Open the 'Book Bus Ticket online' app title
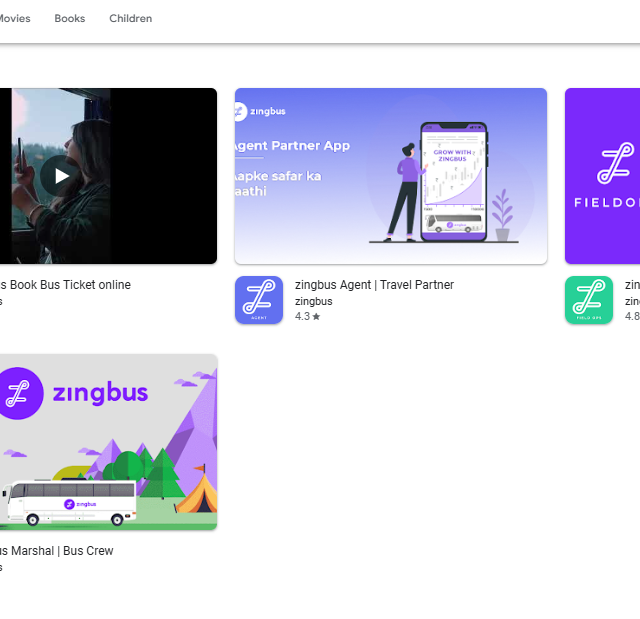Viewport: 640px width, 619px height. click(x=68, y=285)
